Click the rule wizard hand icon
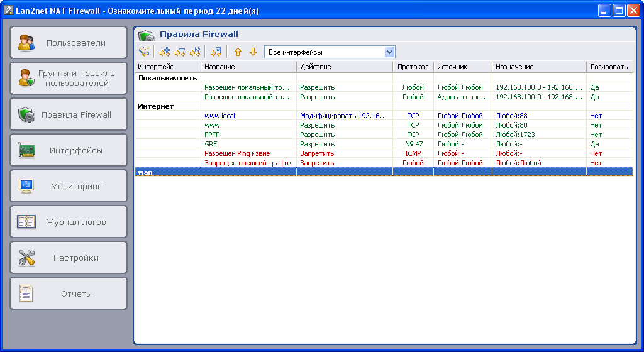The width and height of the screenshot is (644, 352). point(144,52)
